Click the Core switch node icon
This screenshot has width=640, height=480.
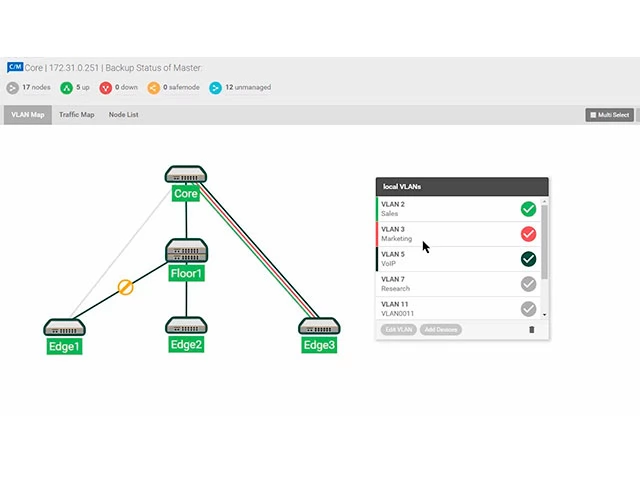(x=186, y=175)
